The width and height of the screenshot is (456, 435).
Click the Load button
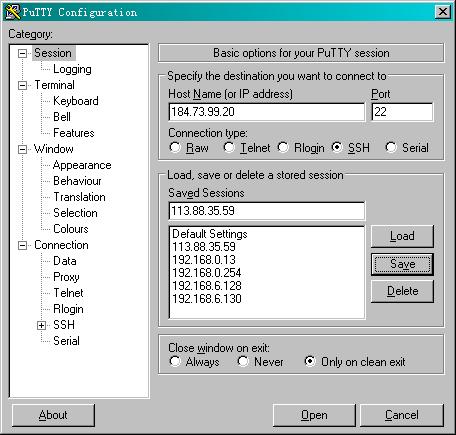pyautogui.click(x=402, y=236)
